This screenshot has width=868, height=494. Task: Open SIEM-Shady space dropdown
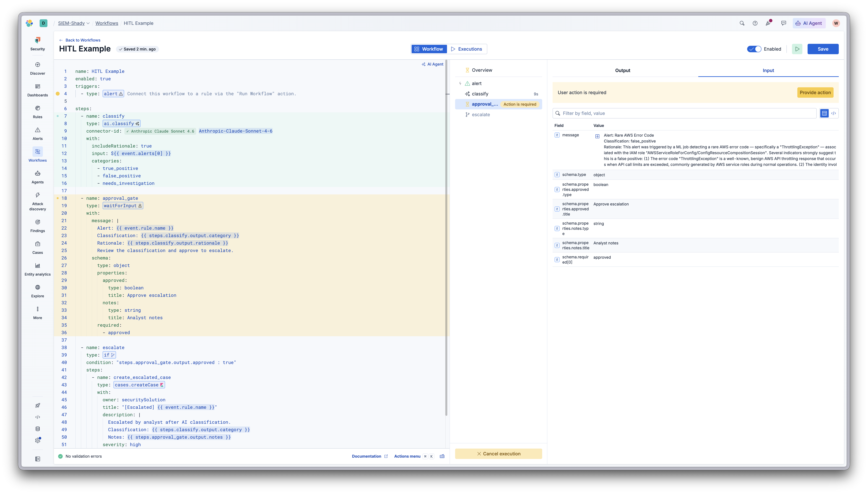pyautogui.click(x=74, y=23)
